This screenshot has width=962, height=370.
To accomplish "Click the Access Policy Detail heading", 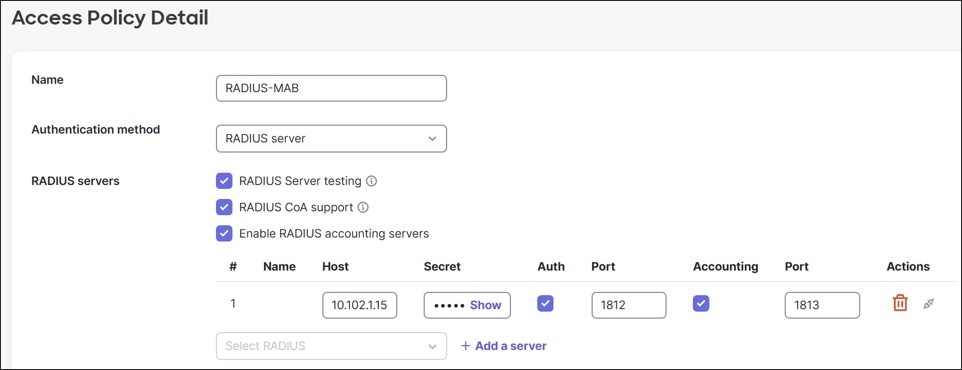I will point(110,18).
